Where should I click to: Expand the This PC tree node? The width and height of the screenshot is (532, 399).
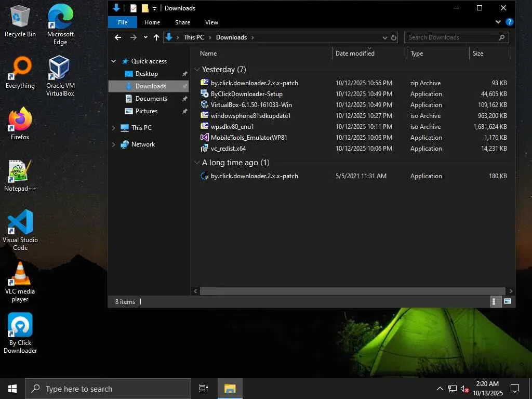(x=114, y=128)
